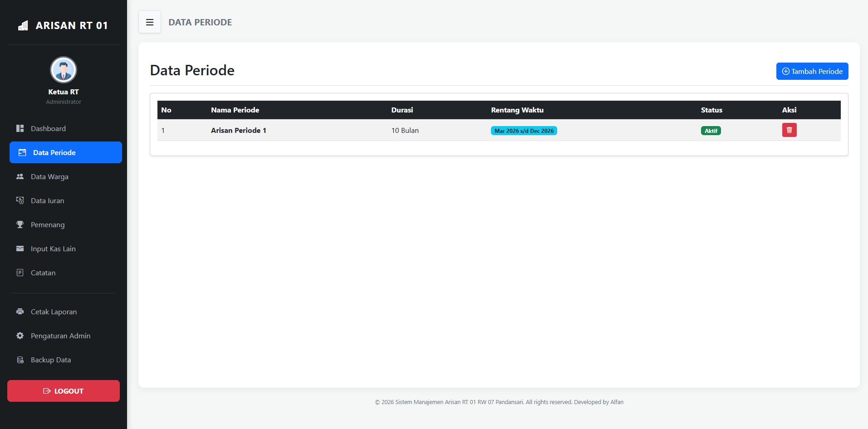Click the Pemenang trophy icon
Viewport: 868px width, 429px height.
[20, 224]
